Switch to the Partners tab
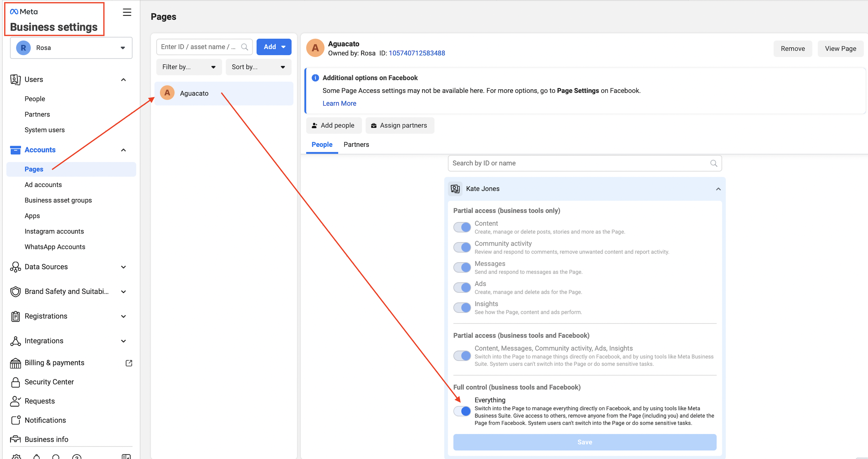 coord(356,145)
